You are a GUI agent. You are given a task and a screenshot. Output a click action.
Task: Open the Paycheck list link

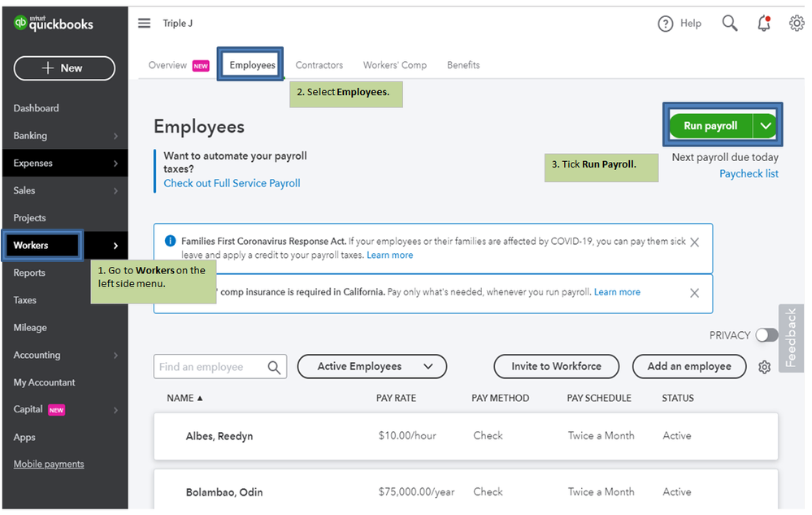coord(749,173)
